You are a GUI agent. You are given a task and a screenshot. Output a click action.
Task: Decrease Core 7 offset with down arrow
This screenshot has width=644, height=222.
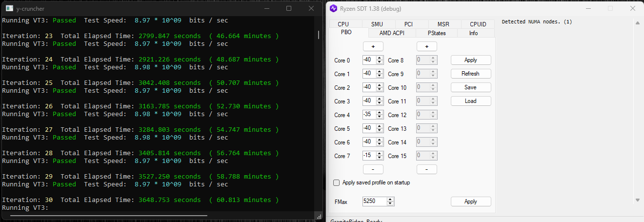coord(380,158)
